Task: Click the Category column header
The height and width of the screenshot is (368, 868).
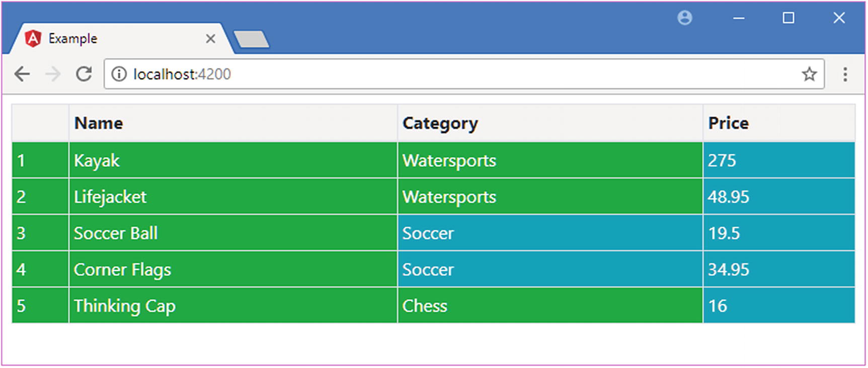Action: click(440, 123)
